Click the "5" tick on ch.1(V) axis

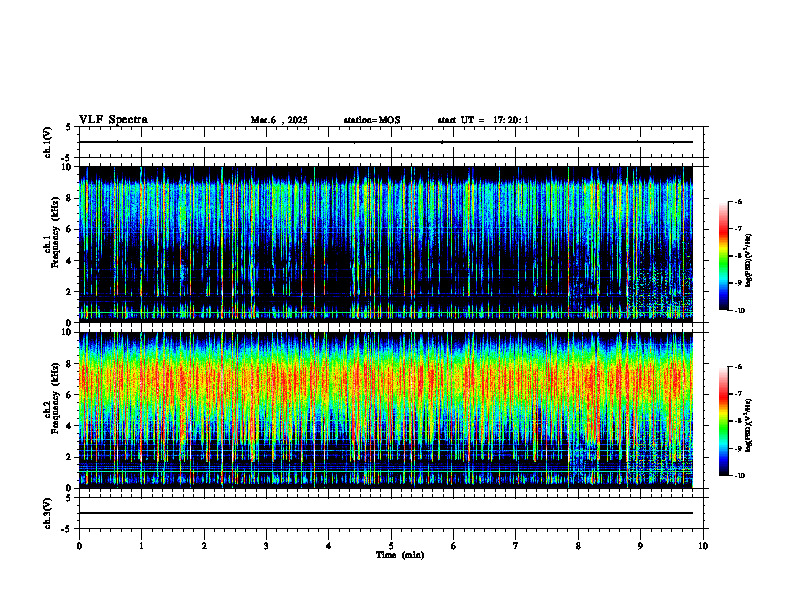[x=68, y=127]
